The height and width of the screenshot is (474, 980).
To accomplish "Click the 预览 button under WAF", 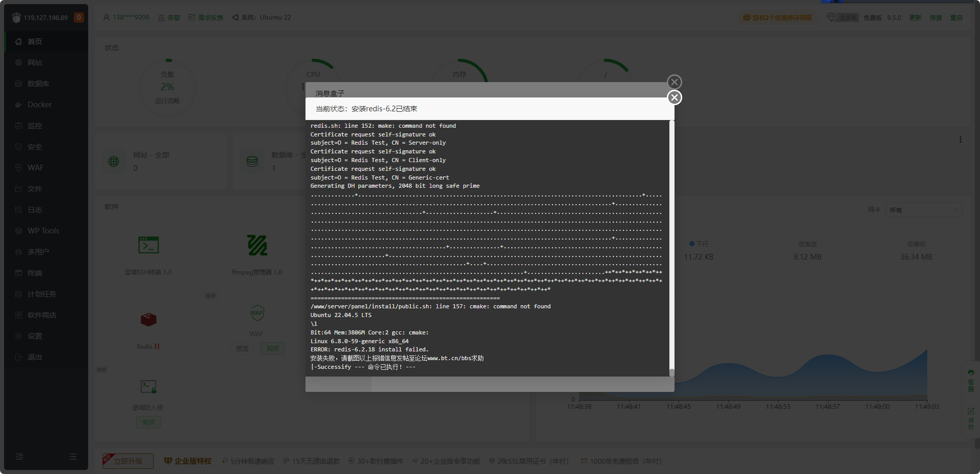I will tap(242, 348).
